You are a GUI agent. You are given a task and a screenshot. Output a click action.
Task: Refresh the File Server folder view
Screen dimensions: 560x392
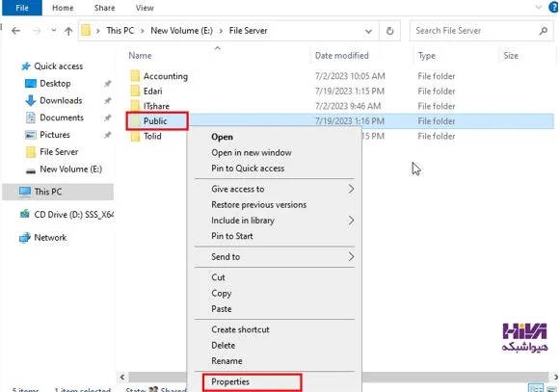pos(389,31)
